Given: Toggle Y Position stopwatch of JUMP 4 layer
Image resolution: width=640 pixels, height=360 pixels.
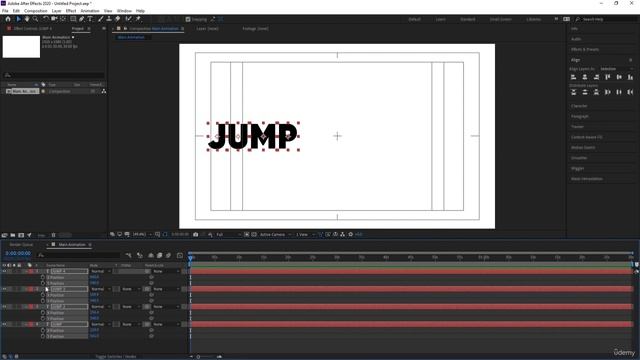Looking at the screenshot, I should click(x=43, y=283).
